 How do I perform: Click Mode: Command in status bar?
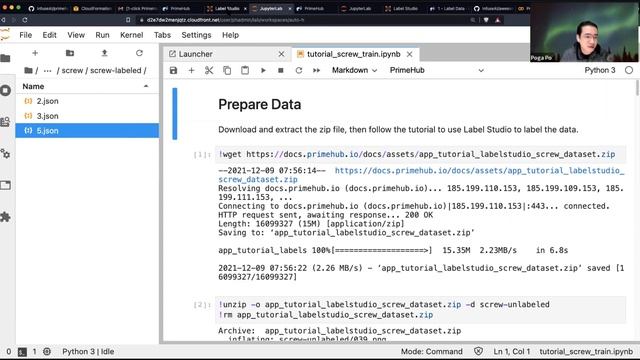431,351
